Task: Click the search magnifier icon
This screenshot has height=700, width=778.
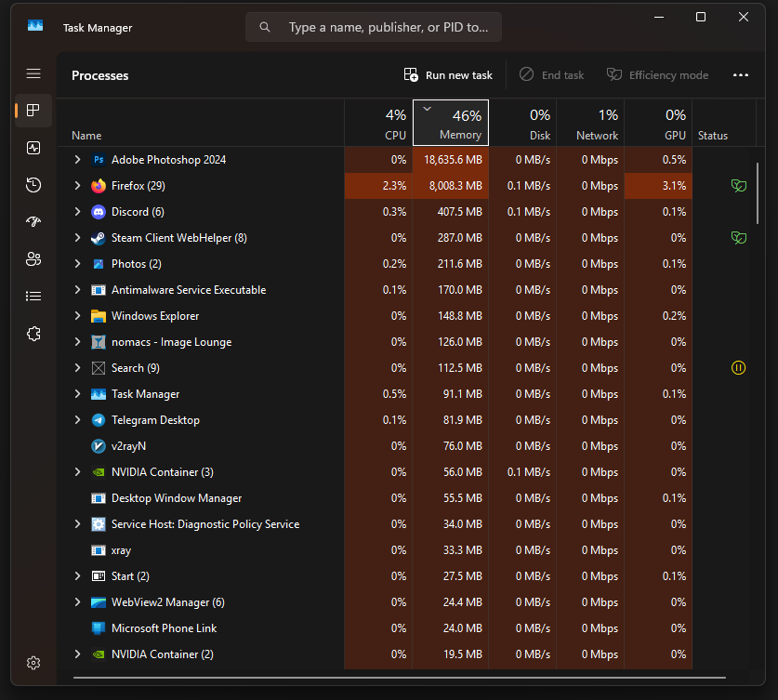Action: tap(265, 27)
